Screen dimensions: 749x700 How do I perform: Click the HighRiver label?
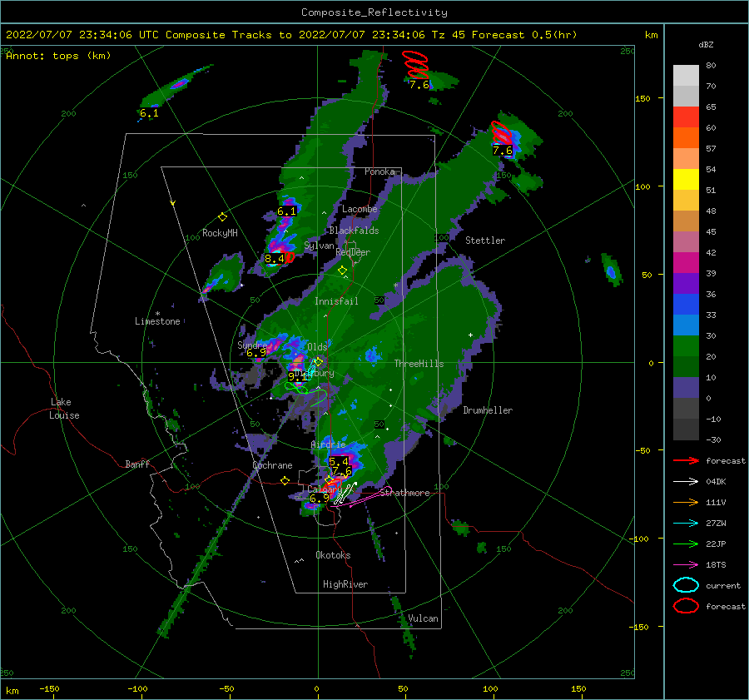(345, 584)
